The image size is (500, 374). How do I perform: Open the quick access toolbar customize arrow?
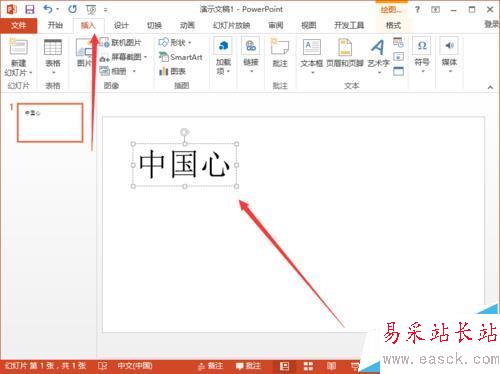point(106,10)
